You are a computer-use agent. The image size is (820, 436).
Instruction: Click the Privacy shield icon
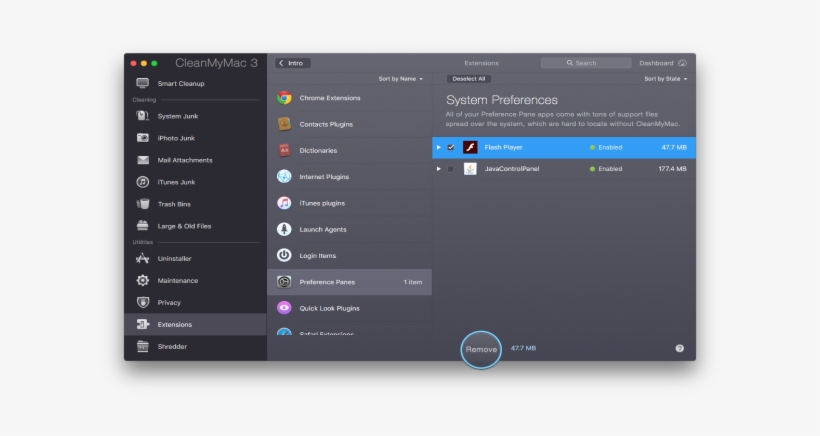tap(142, 302)
